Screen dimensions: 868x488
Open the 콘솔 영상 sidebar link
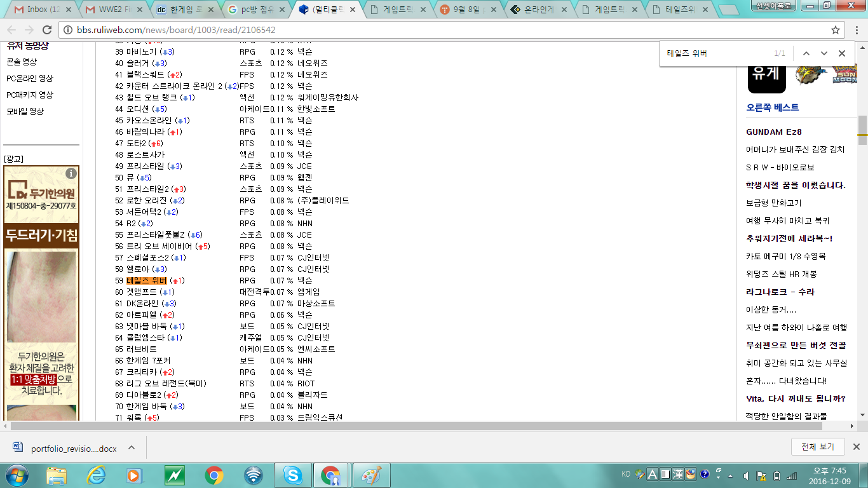[x=22, y=62]
